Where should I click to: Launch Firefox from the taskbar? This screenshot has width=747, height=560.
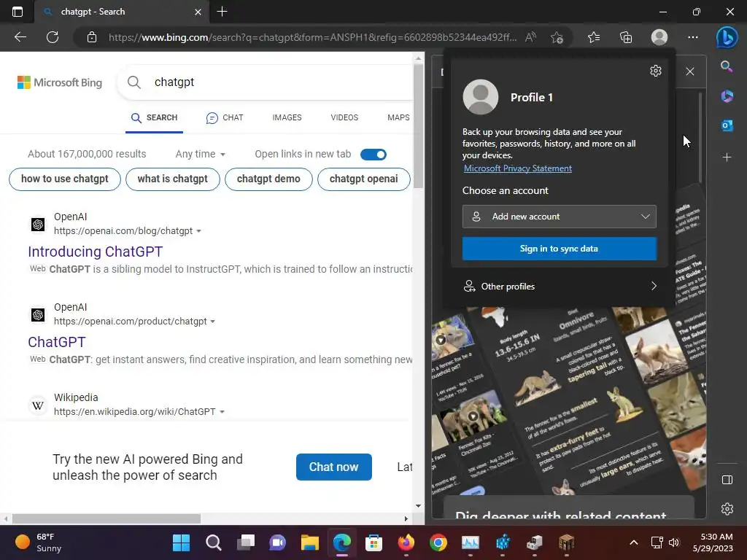pos(406,542)
